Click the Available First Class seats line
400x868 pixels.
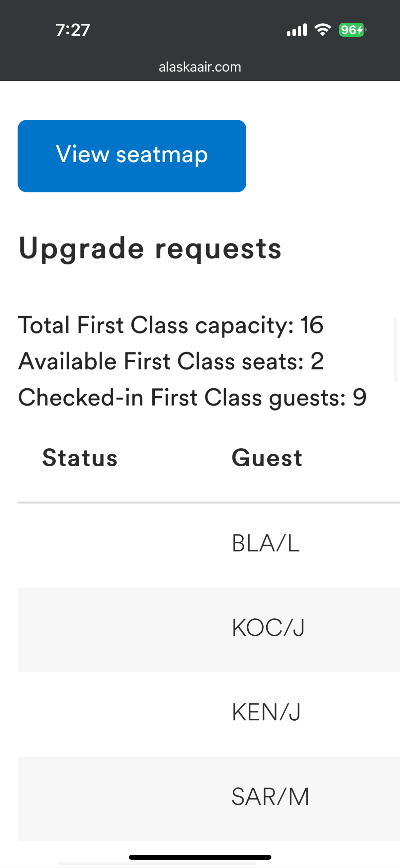[x=171, y=361]
